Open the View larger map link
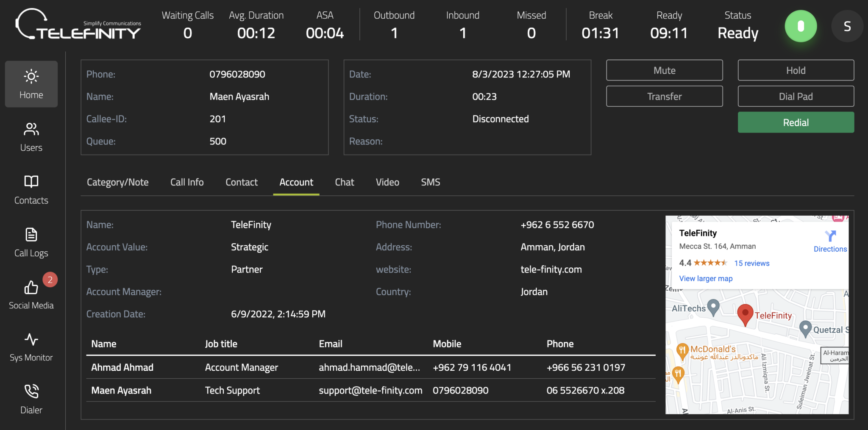 point(706,278)
